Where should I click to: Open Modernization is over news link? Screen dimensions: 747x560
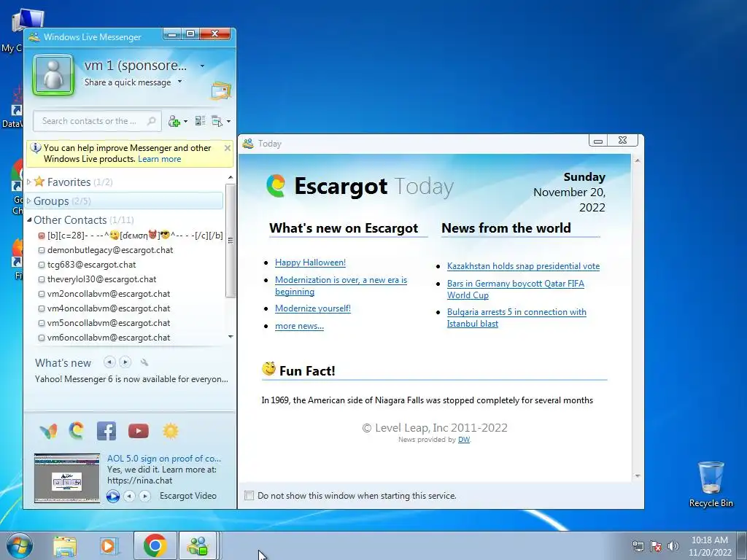click(341, 286)
